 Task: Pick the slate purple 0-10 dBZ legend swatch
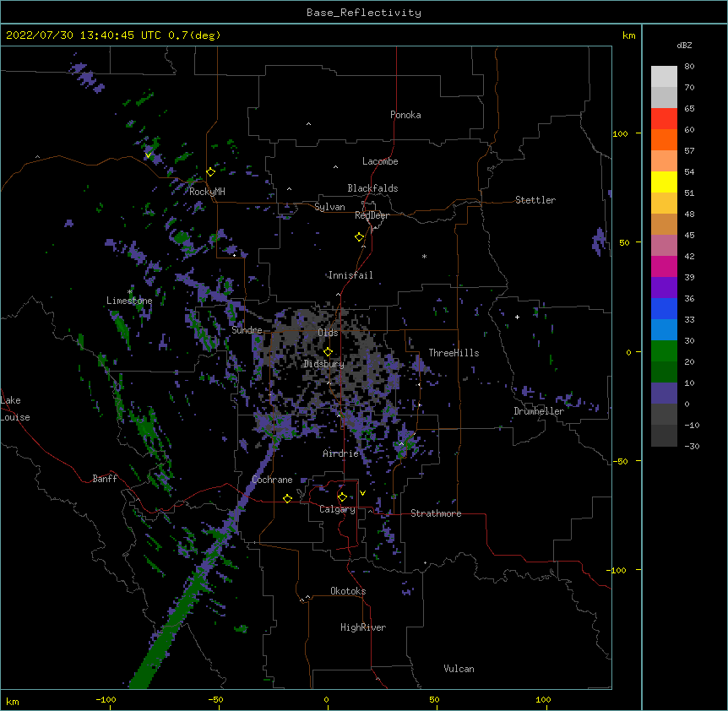coord(664,393)
